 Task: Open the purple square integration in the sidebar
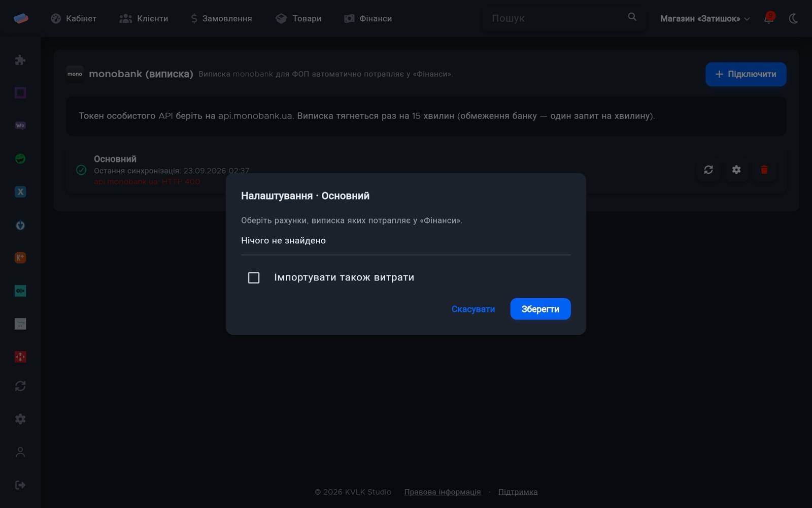point(20,92)
